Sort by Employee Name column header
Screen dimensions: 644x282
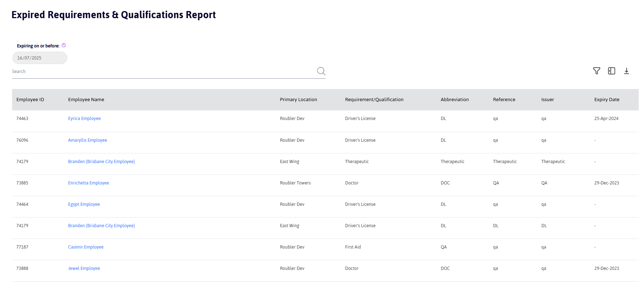(x=86, y=100)
